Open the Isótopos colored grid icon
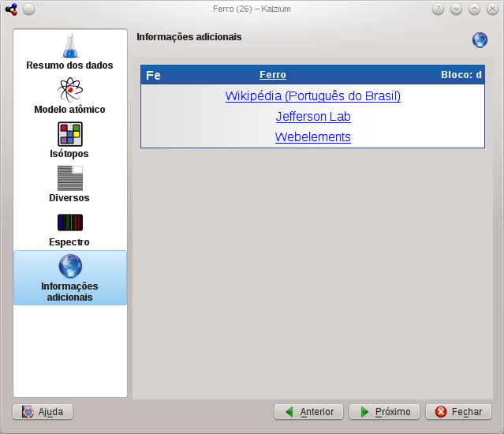The image size is (504, 434). (69, 134)
